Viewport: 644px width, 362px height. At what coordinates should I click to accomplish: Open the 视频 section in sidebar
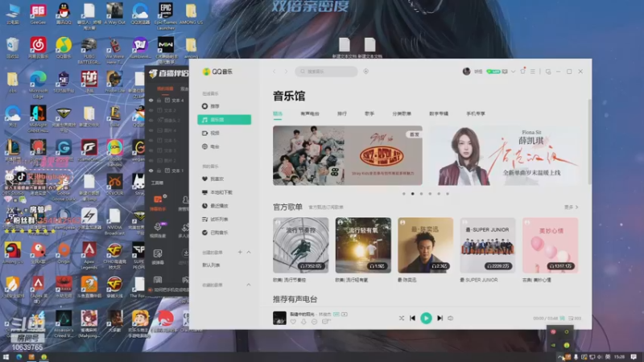225,133
